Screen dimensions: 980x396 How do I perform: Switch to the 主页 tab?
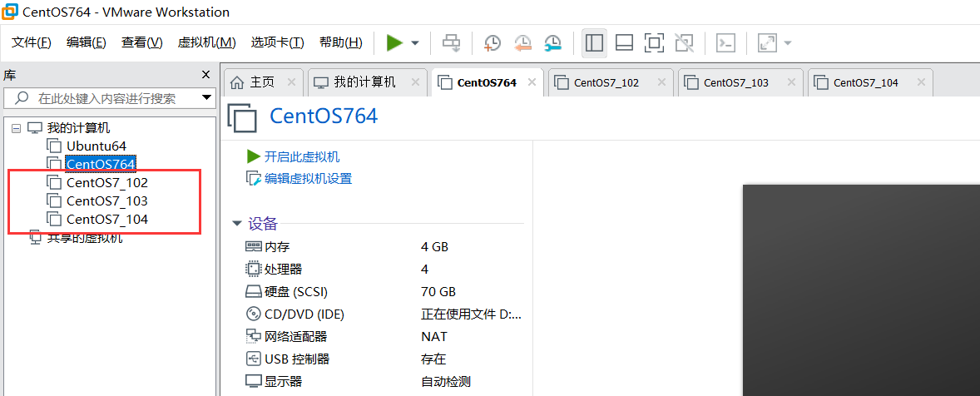[x=262, y=82]
